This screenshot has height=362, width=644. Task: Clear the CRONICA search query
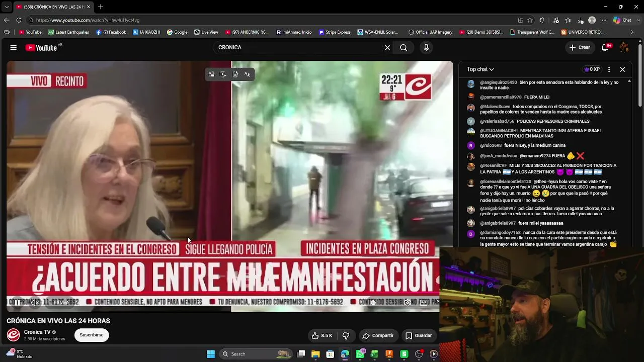pos(387,48)
